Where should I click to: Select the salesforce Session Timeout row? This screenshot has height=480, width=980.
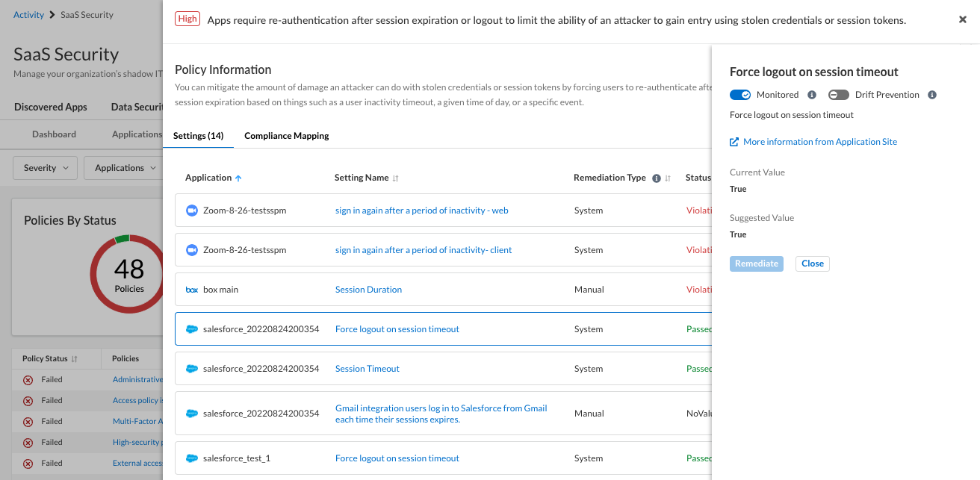click(448, 369)
